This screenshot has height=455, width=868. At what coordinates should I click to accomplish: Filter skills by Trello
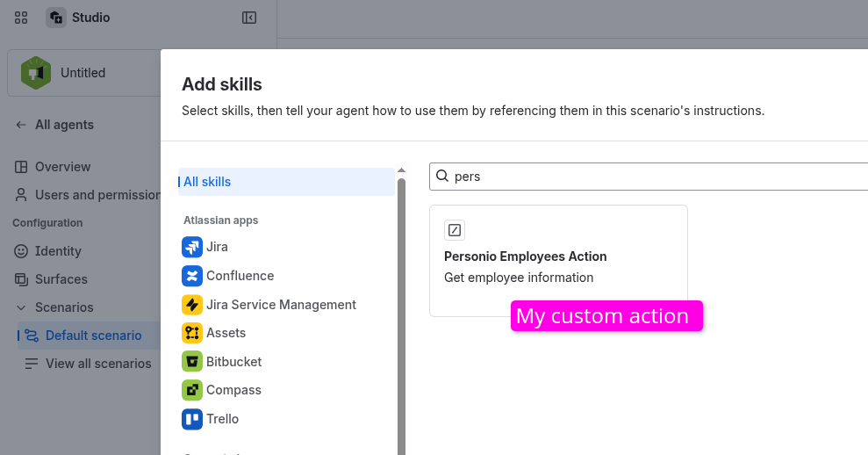pos(223,419)
